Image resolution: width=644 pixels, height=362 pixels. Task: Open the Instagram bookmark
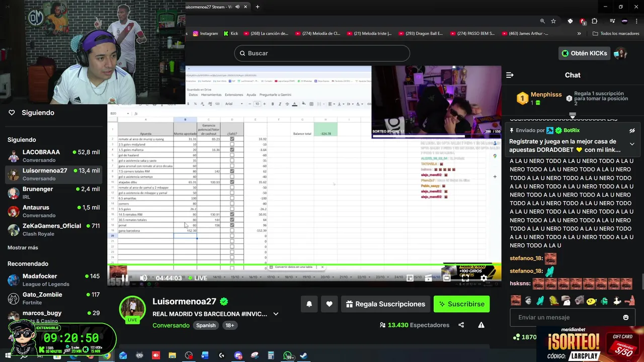(x=205, y=34)
